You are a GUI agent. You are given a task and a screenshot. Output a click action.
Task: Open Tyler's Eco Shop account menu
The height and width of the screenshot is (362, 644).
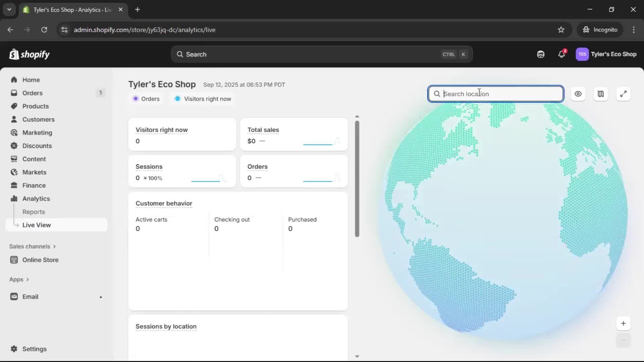coord(606,54)
